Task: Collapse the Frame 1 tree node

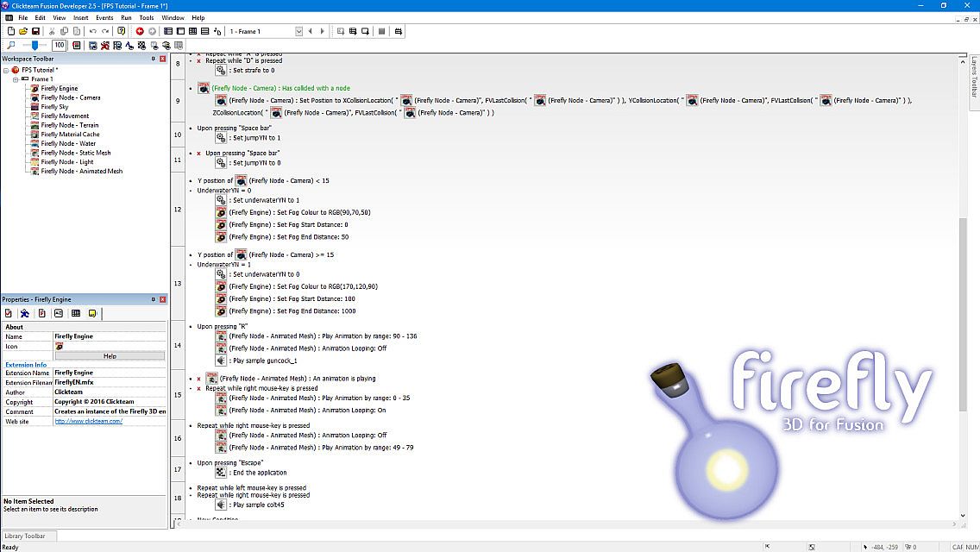Action: pyautogui.click(x=16, y=80)
